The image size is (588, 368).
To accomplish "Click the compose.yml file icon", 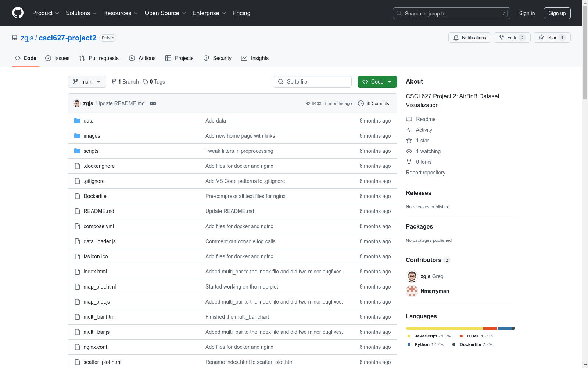I will click(77, 226).
